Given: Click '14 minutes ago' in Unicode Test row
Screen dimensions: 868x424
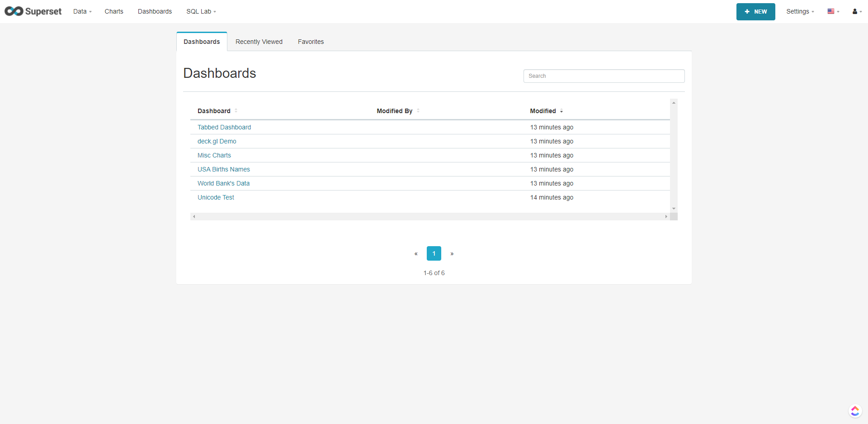Looking at the screenshot, I should click(x=552, y=197).
